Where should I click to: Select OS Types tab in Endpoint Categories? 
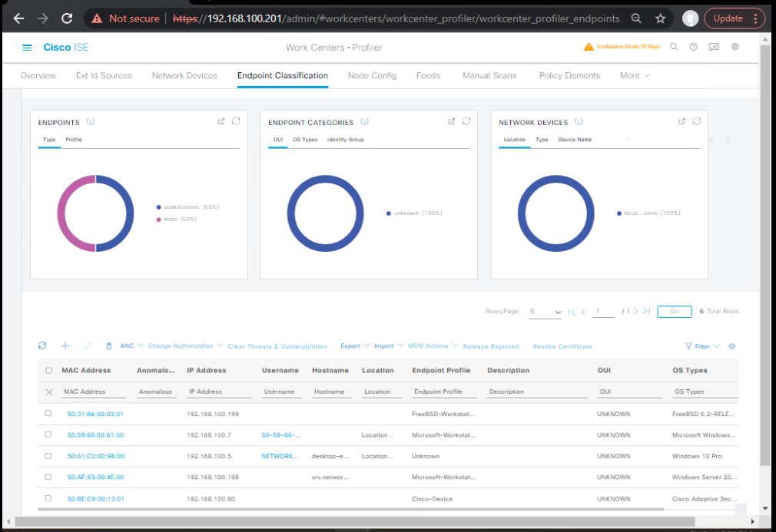305,140
